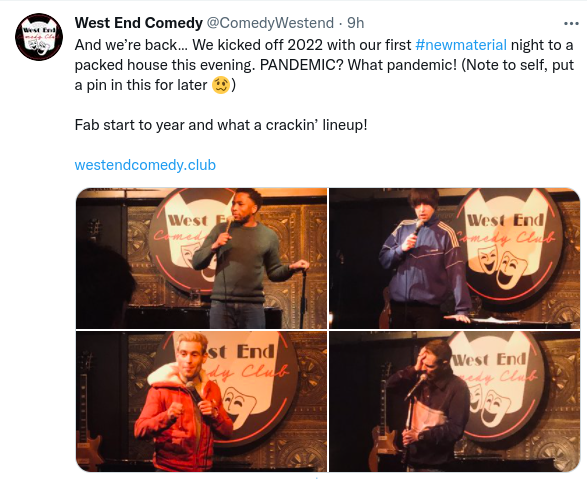Open the West End Comedy profile avatar
This screenshot has height=479, width=587.
pyautogui.click(x=39, y=37)
